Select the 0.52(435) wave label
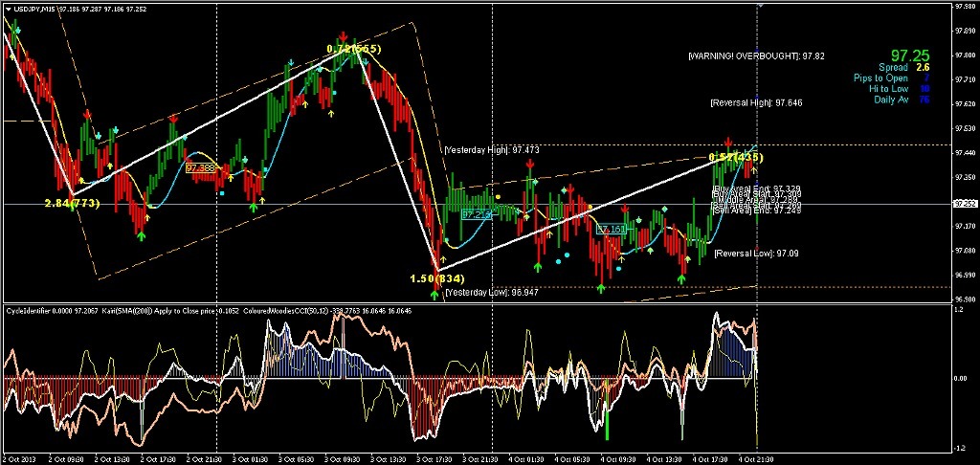Image resolution: width=980 pixels, height=465 pixels. (736, 157)
